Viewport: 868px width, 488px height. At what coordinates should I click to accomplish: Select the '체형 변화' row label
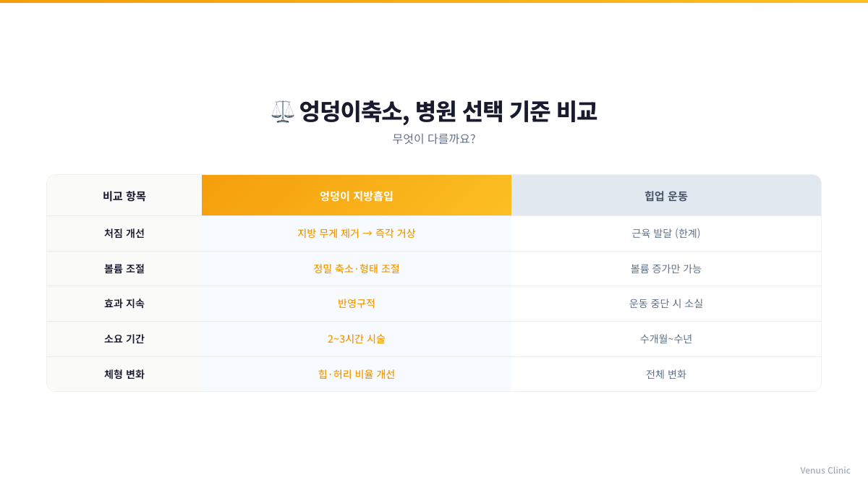124,374
